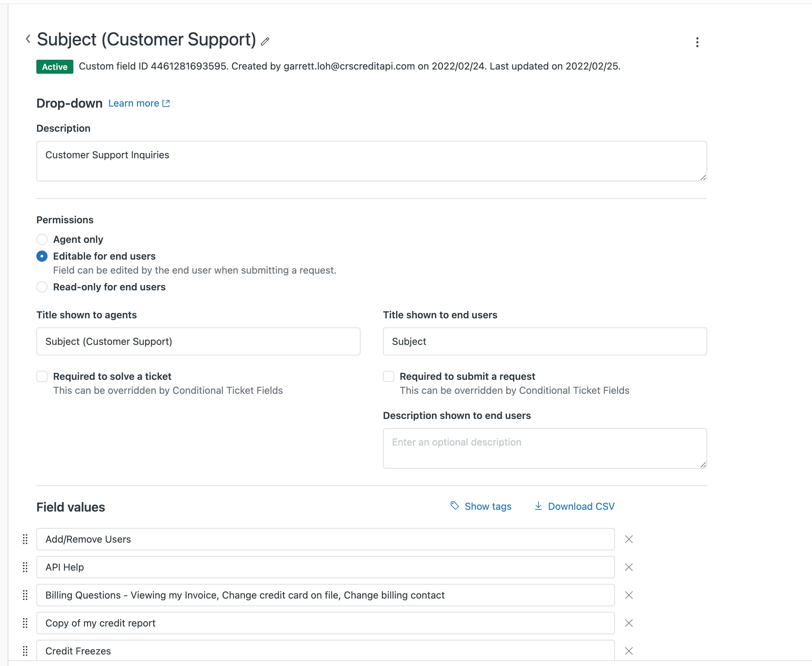Open the three-dot options menu
This screenshot has width=812, height=666.
[x=697, y=42]
